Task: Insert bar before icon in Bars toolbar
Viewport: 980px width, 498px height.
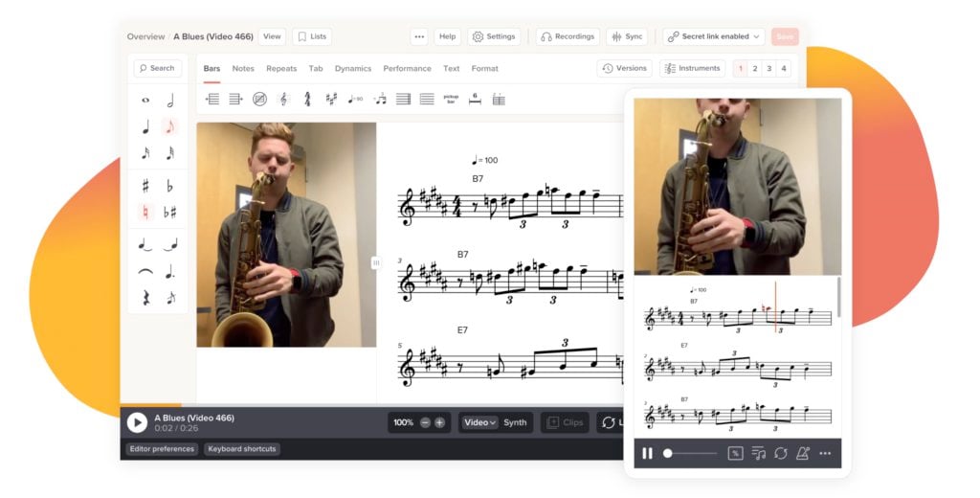Action: pyautogui.click(x=212, y=99)
